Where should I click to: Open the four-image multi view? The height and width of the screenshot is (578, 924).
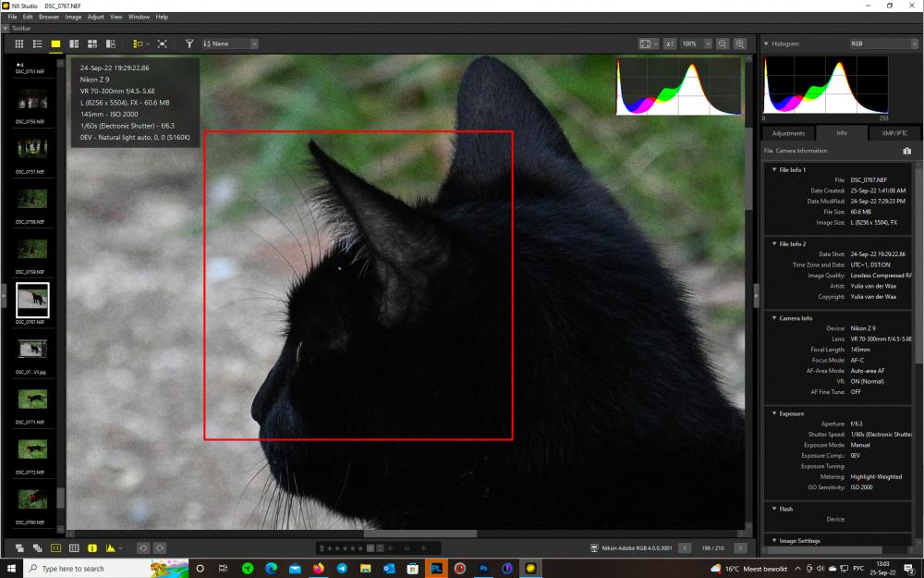coord(91,43)
